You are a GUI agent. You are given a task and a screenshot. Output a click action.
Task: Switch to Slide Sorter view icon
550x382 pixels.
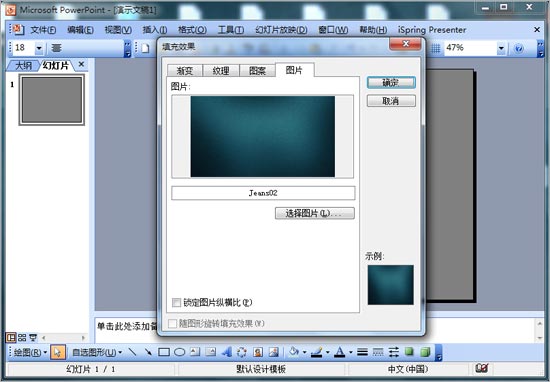tap(22, 337)
